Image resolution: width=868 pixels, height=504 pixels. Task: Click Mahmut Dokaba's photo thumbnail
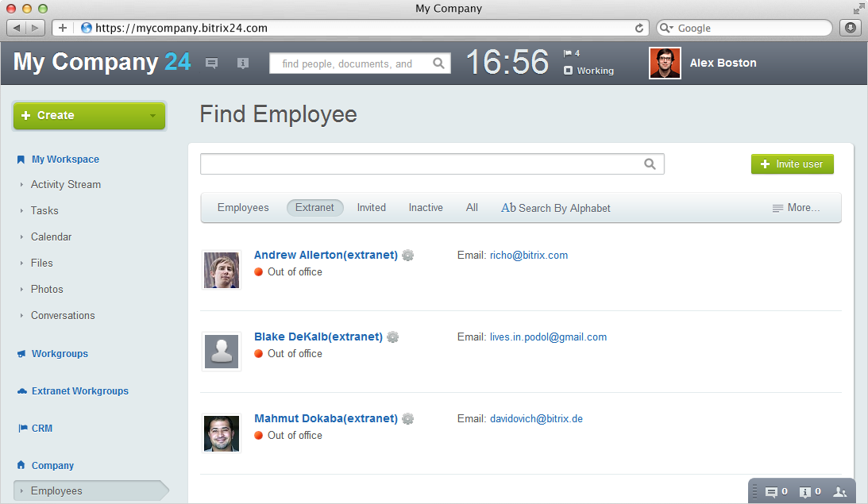[222, 433]
